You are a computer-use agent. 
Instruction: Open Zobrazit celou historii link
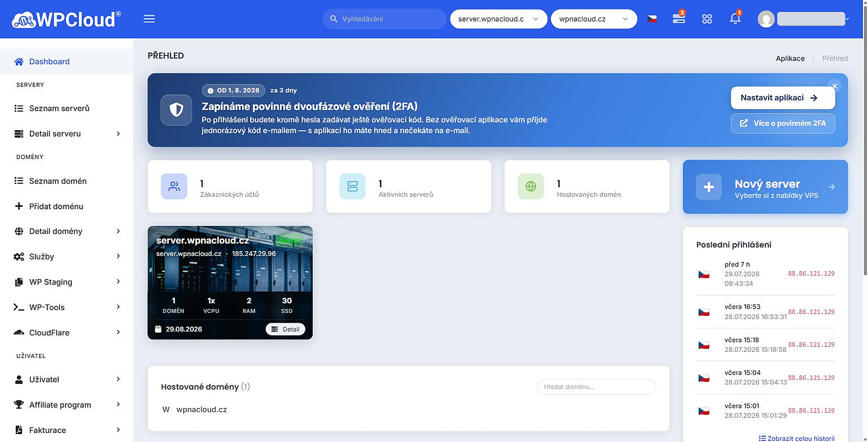[796, 438]
